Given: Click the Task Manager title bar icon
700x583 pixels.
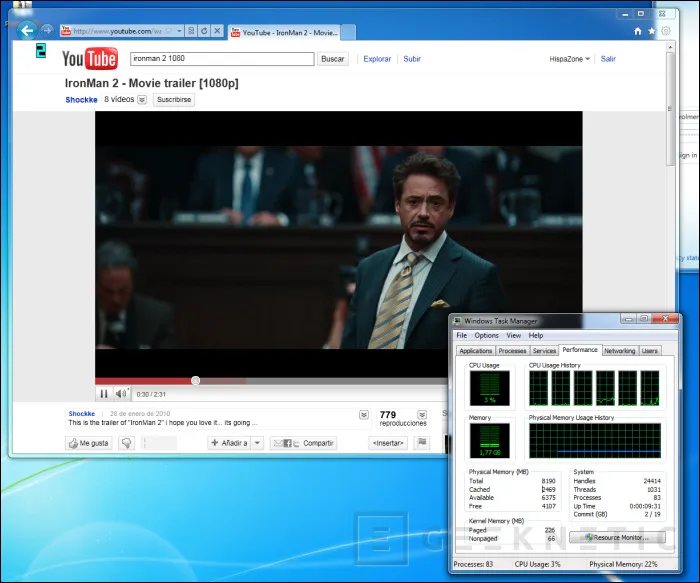Looking at the screenshot, I should click(x=457, y=321).
